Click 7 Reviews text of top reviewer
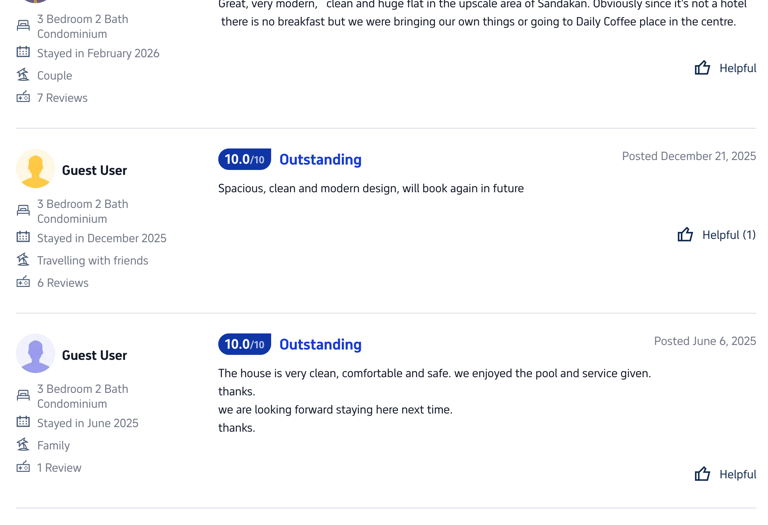 [x=62, y=97]
